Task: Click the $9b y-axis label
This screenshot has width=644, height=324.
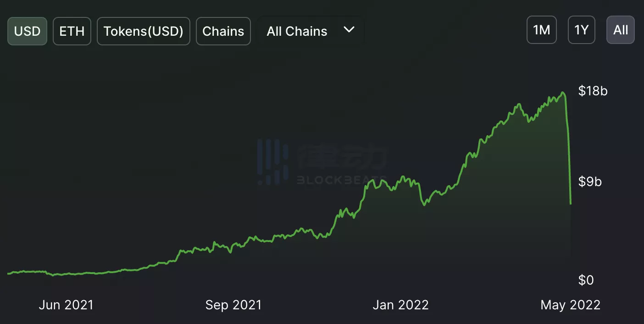Action: pos(590,182)
